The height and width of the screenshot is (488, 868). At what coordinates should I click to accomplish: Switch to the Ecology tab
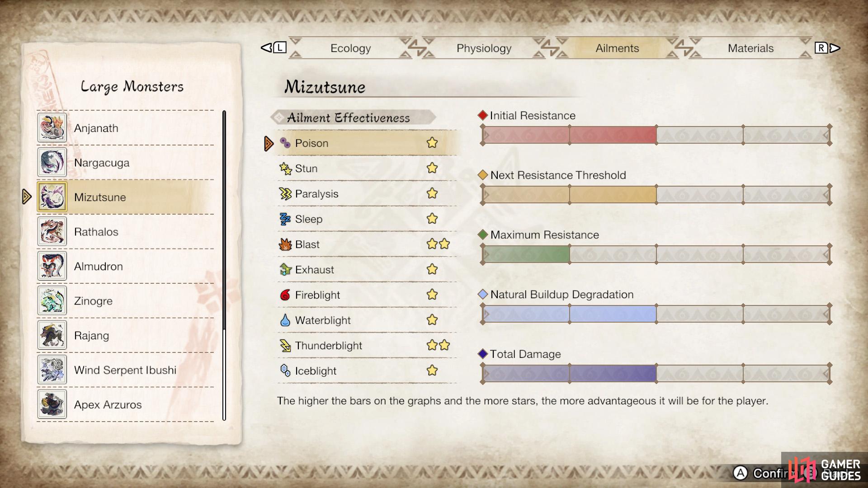[350, 48]
